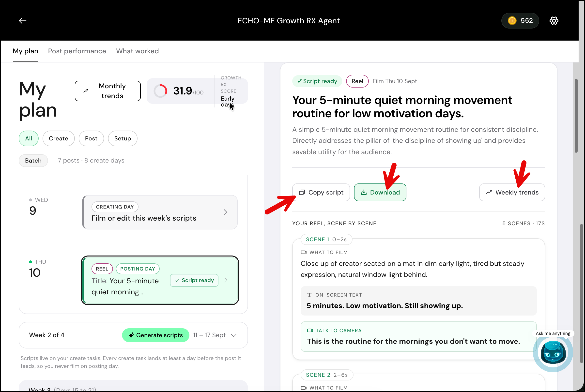Switch to the What worked tab
This screenshot has width=585, height=392.
[137, 51]
